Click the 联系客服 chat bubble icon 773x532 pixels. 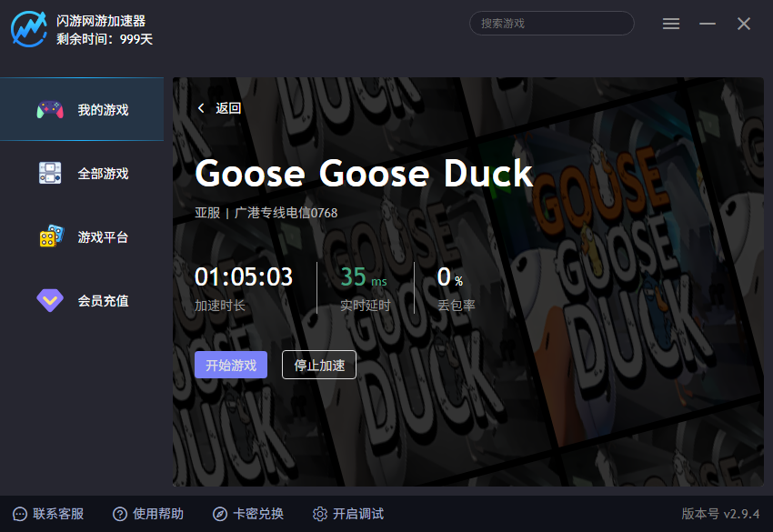tap(20, 515)
